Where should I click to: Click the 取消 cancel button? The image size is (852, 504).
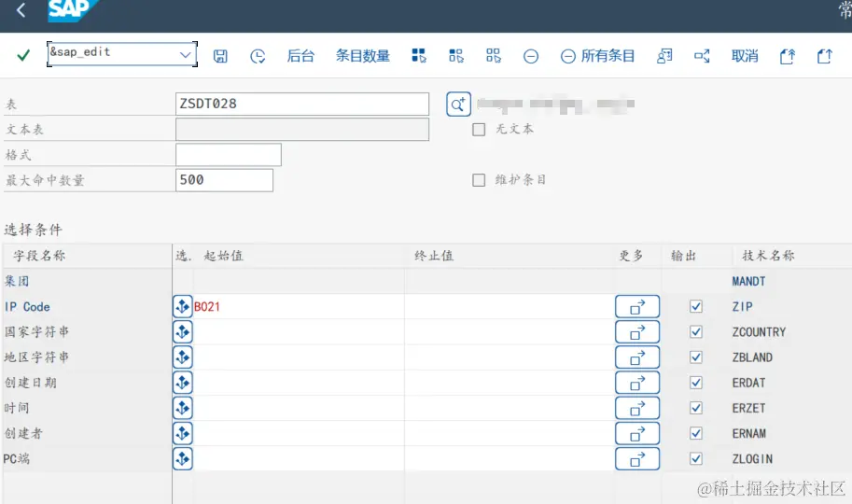tap(745, 55)
